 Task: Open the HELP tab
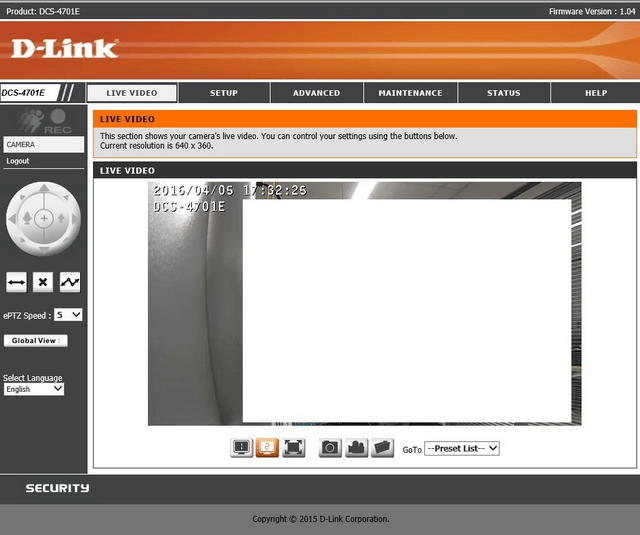[x=596, y=93]
